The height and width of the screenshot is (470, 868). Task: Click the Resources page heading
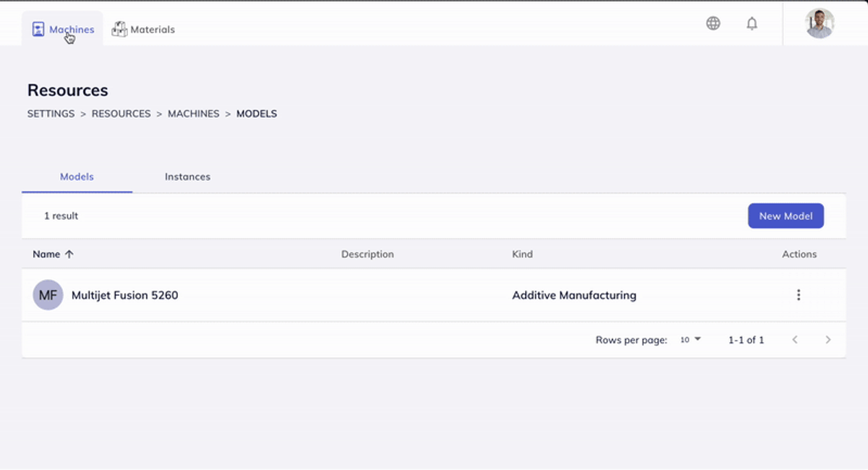68,90
